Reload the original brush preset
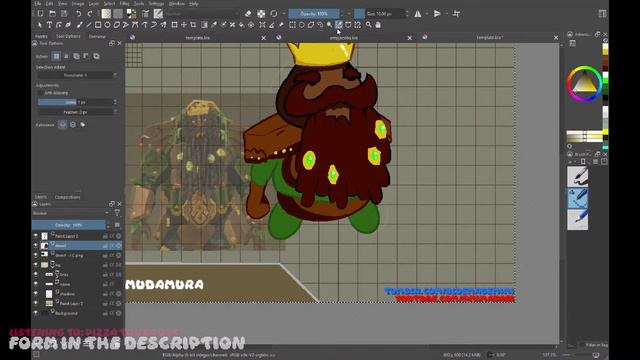 (x=274, y=14)
